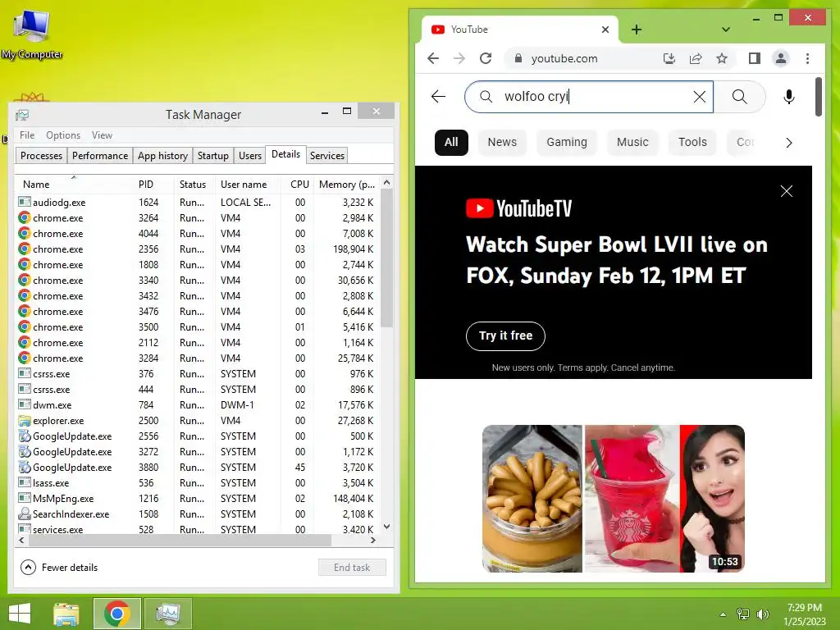Screen dimensions: 840x630
Task: Click the share page icon in address bar
Action: [696, 58]
